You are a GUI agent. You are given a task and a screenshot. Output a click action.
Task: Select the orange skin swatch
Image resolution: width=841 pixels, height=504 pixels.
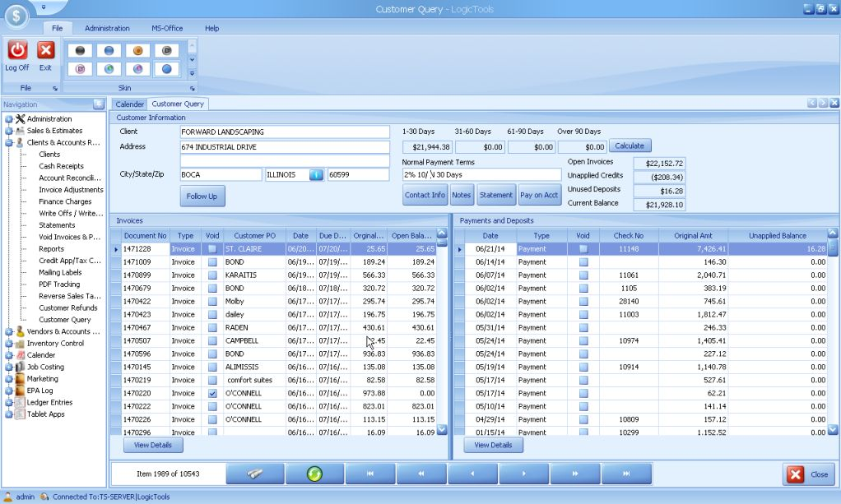[137, 50]
